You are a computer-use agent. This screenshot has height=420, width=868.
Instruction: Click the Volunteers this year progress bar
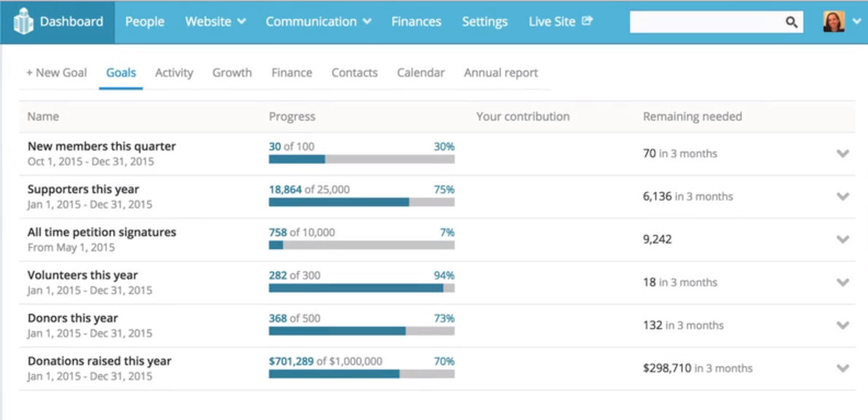point(361,288)
